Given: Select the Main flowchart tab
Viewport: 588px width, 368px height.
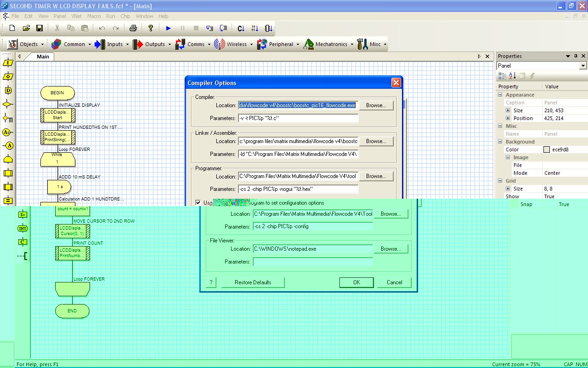Looking at the screenshot, I should (x=43, y=57).
